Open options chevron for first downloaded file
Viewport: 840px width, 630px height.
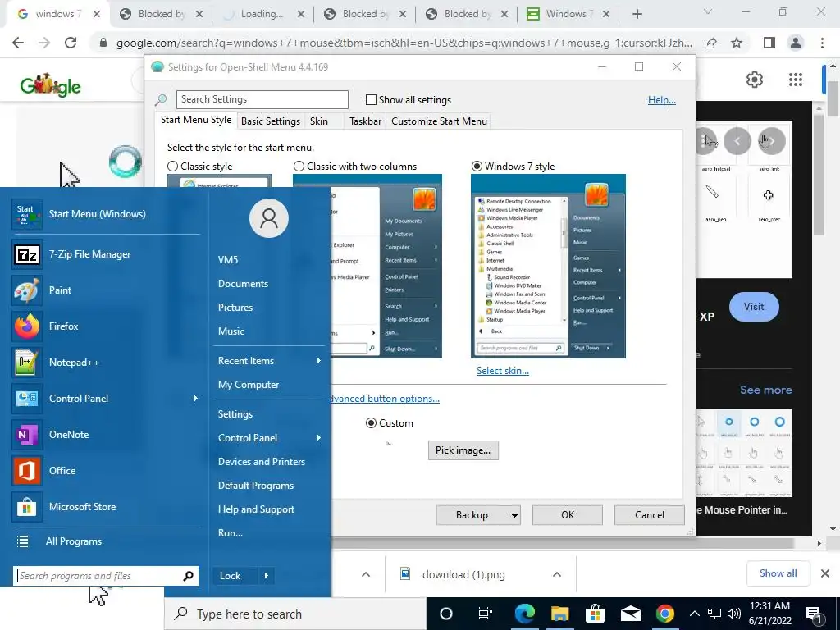tap(365, 575)
